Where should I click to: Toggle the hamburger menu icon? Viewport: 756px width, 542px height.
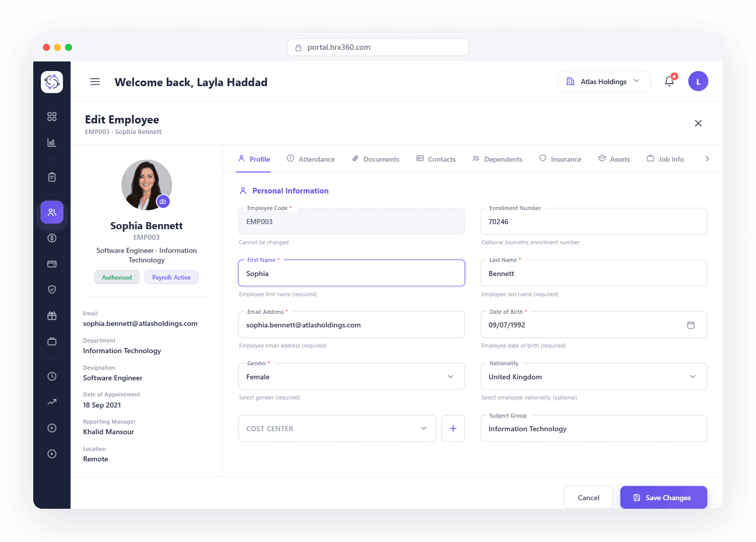95,82
